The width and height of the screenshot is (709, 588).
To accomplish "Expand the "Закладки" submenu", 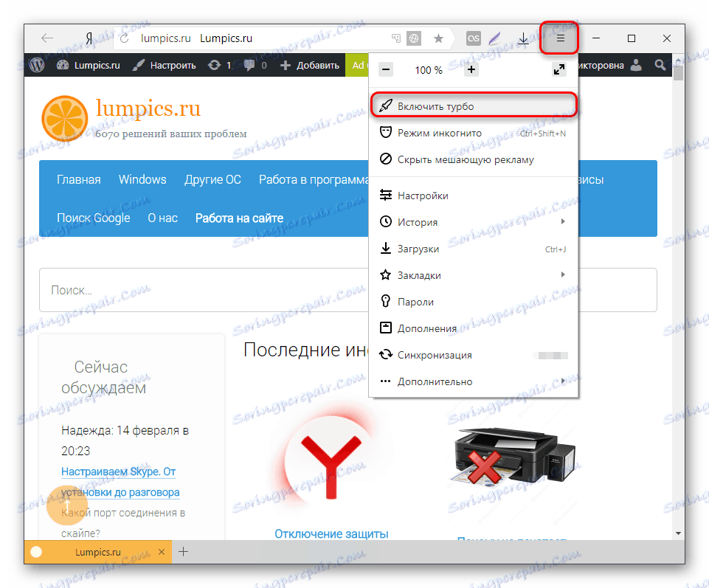I will click(x=474, y=275).
